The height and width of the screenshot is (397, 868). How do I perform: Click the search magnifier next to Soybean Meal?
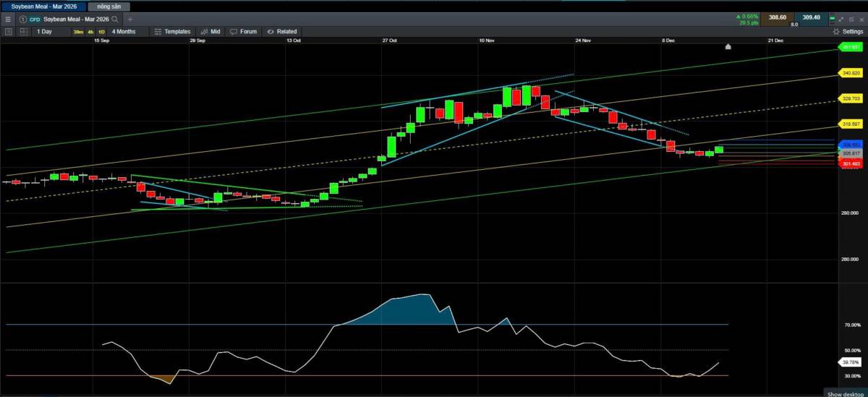[x=114, y=19]
